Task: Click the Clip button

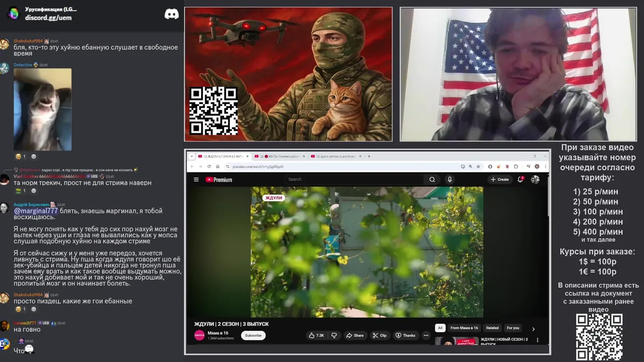Action: click(379, 335)
